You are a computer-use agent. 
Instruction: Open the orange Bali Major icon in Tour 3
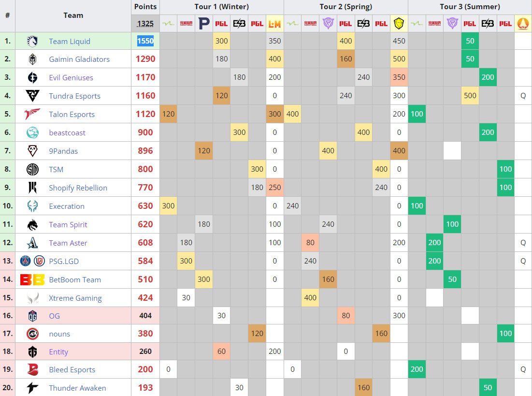point(523,23)
